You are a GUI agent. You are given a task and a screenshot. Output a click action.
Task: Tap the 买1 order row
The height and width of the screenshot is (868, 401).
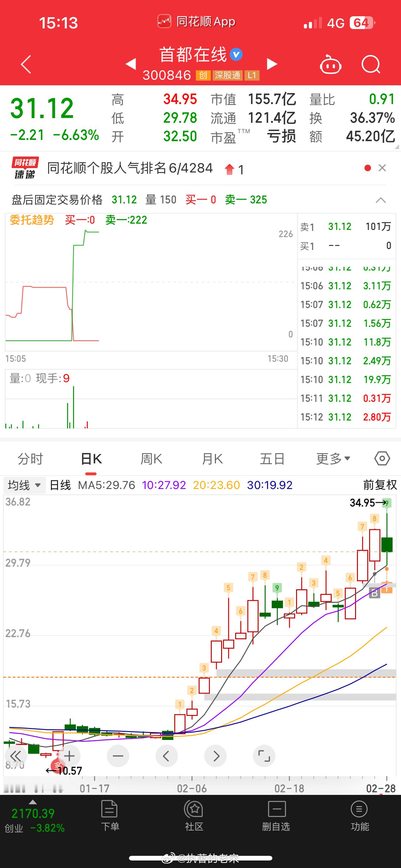point(346,246)
